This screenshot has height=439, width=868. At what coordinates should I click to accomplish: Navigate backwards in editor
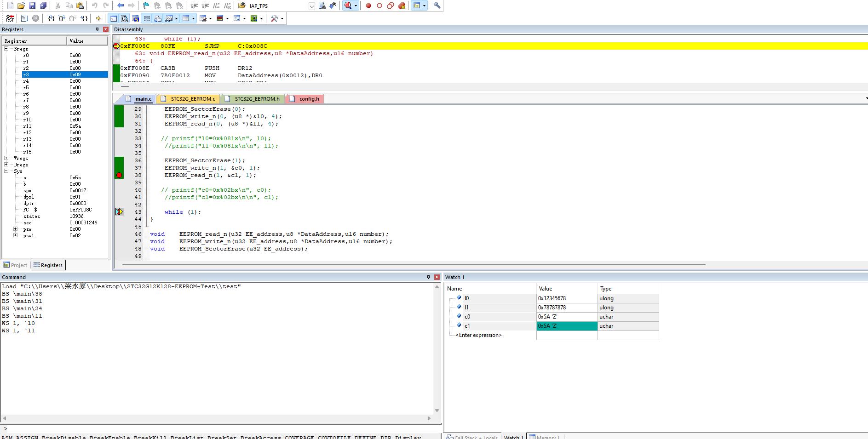click(121, 6)
